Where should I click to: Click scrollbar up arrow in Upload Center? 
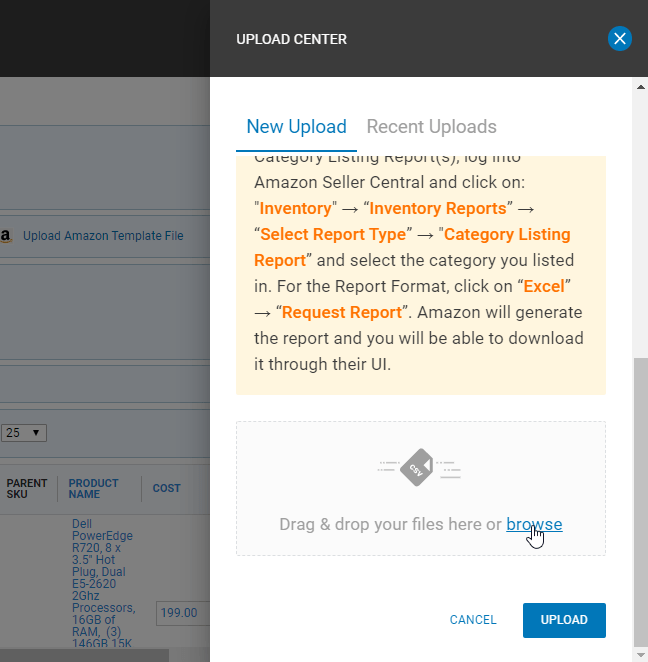pos(641,87)
